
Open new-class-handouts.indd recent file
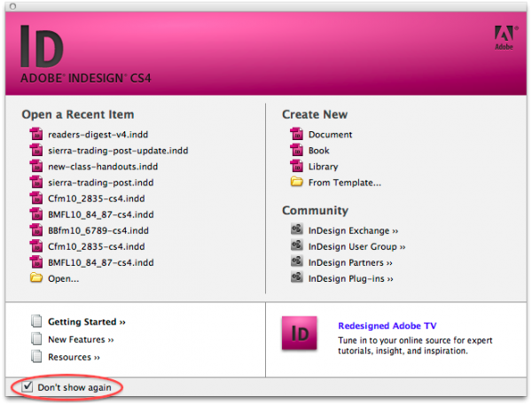(103, 167)
